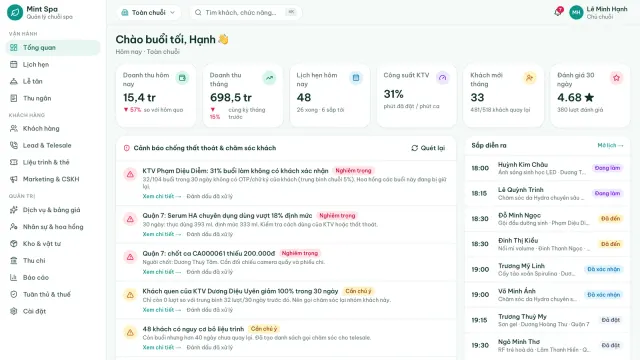The image size is (640, 360).
Task: Select Ngô Minh Thơ appointment row
Action: [x=547, y=345]
